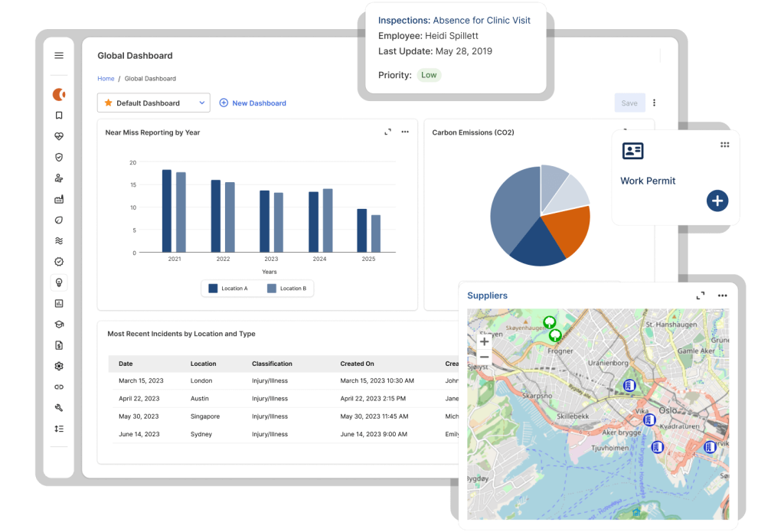The width and height of the screenshot is (784, 532).
Task: Open the kebab menu beside the Save button
Action: [655, 103]
